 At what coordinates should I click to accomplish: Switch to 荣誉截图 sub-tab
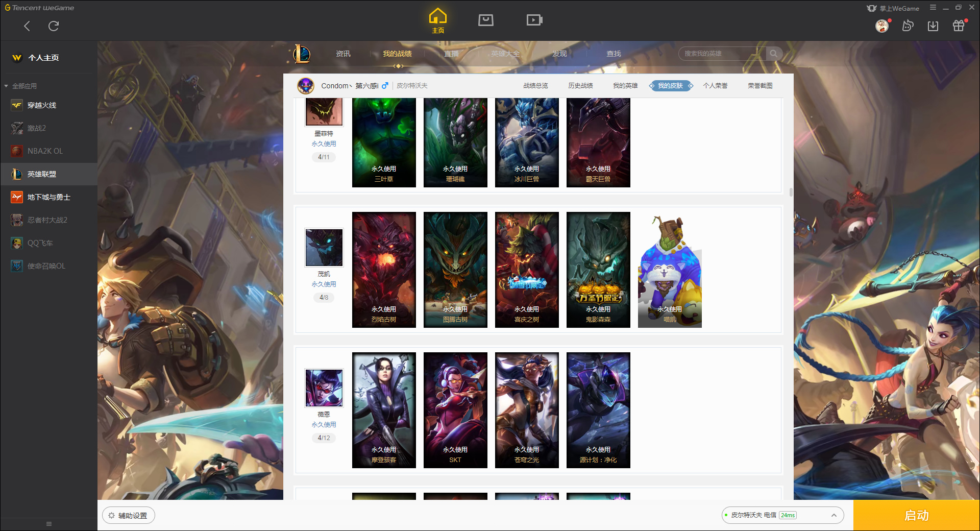pyautogui.click(x=760, y=86)
